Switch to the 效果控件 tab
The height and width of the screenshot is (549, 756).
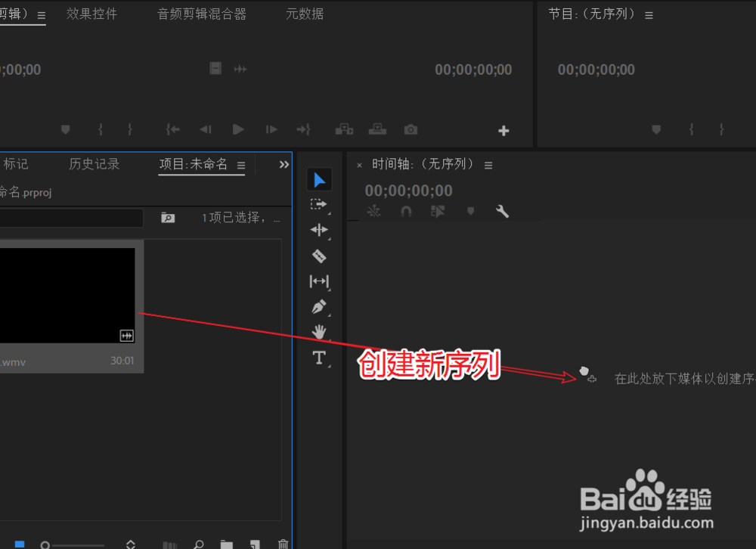click(x=91, y=14)
